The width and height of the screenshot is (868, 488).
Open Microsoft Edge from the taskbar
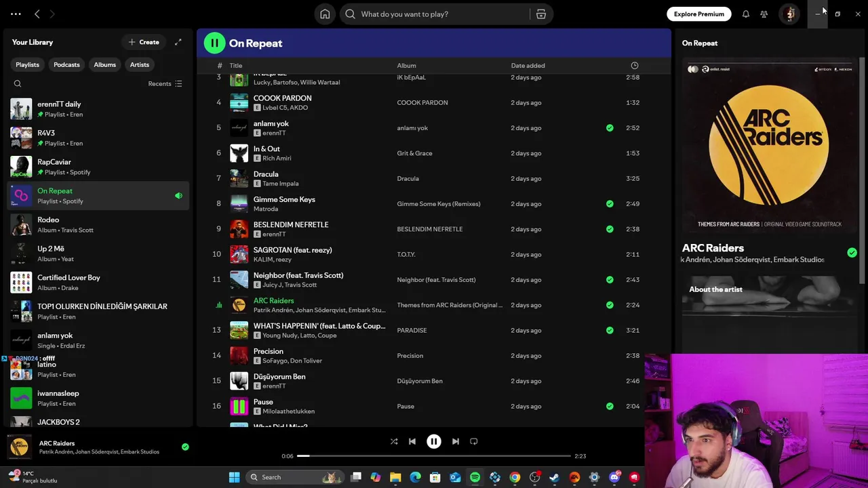point(415,477)
